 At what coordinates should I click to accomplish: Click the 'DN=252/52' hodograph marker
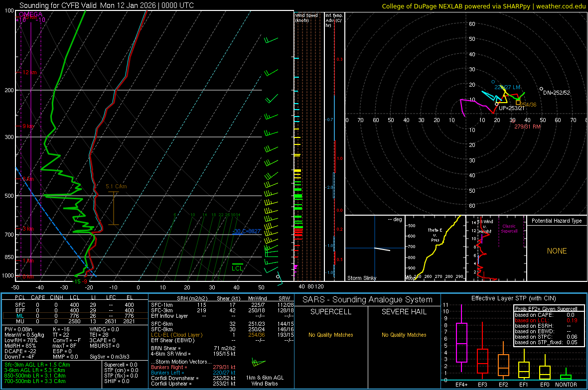tap(556, 93)
